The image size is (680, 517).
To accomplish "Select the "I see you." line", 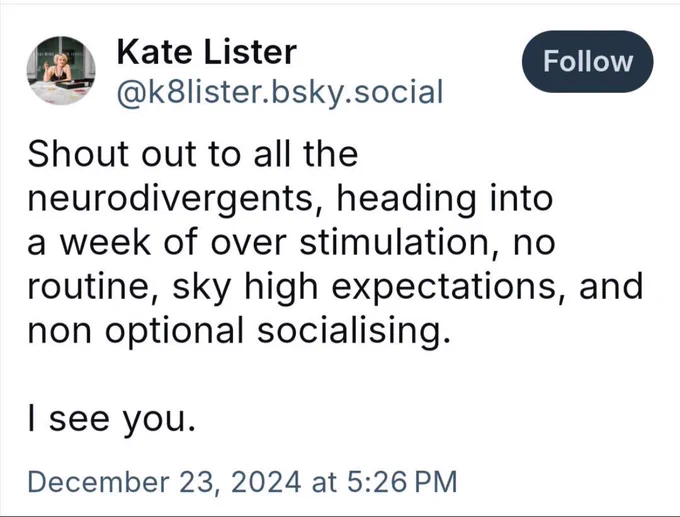I will (x=111, y=419).
